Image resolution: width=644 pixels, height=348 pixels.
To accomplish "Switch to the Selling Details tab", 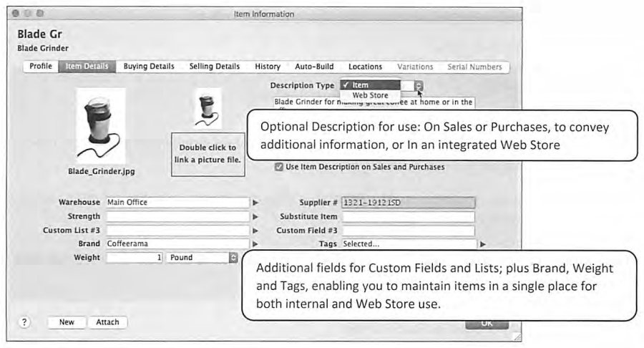I will coord(215,66).
